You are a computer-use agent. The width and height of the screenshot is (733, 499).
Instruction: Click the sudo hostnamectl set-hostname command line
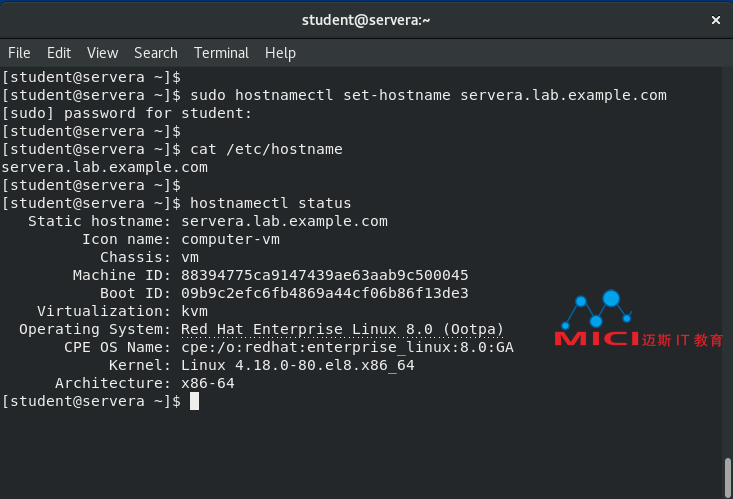click(334, 95)
